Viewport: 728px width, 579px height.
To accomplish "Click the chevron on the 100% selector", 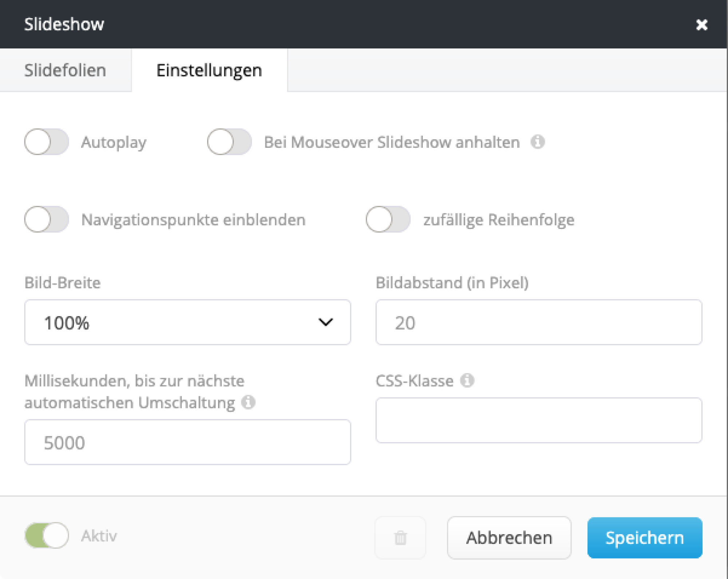I will tap(325, 322).
